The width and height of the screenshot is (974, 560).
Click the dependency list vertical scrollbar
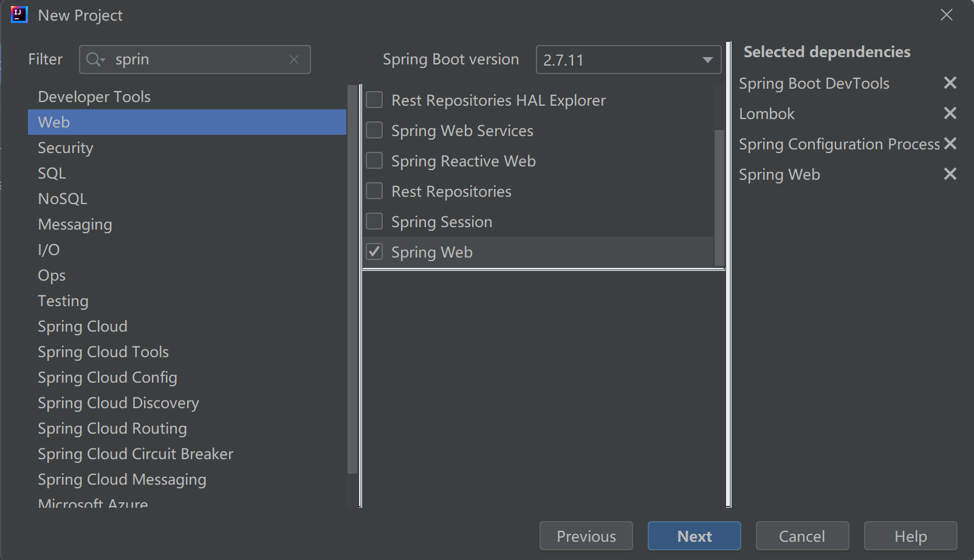tap(719, 197)
